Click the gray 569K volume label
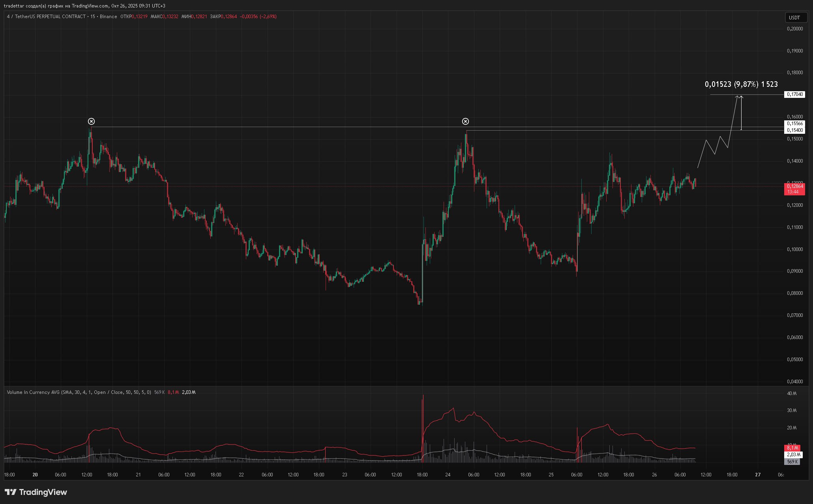 792,461
